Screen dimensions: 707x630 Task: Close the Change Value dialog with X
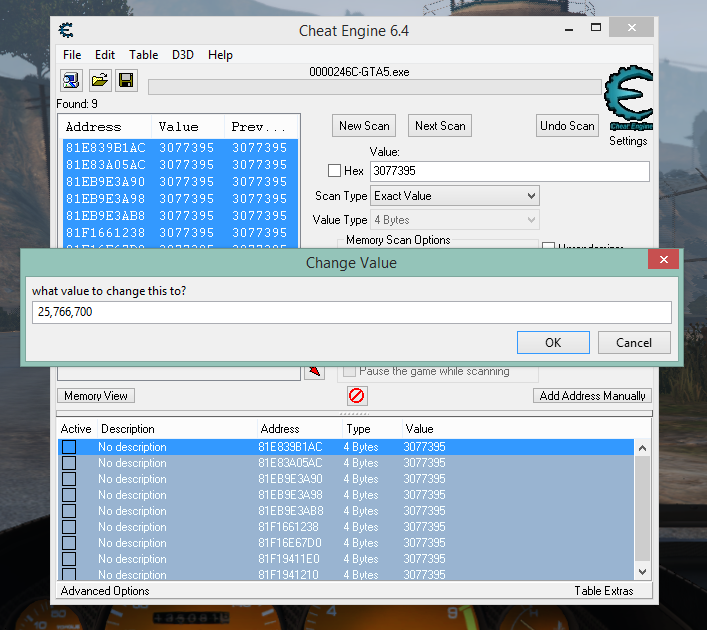[663, 262]
